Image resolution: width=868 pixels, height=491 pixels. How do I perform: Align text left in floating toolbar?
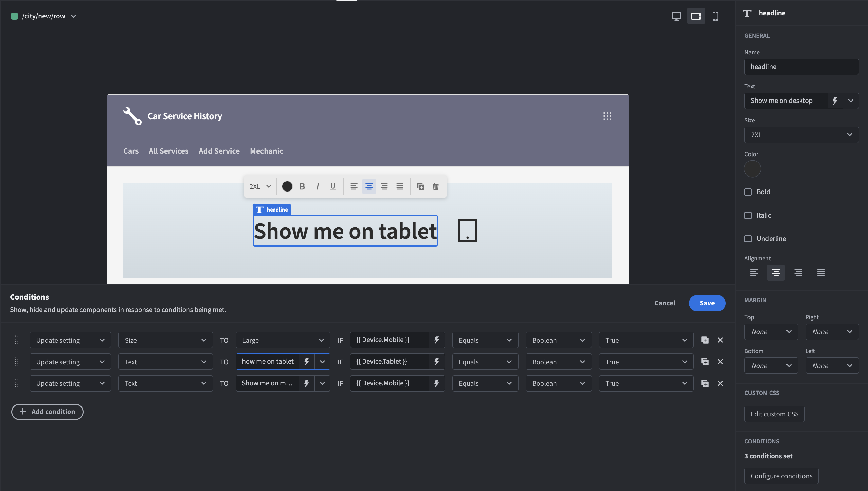[354, 186]
